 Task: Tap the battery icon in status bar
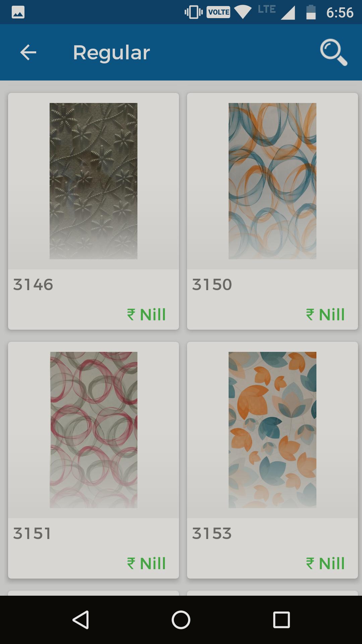[311, 12]
